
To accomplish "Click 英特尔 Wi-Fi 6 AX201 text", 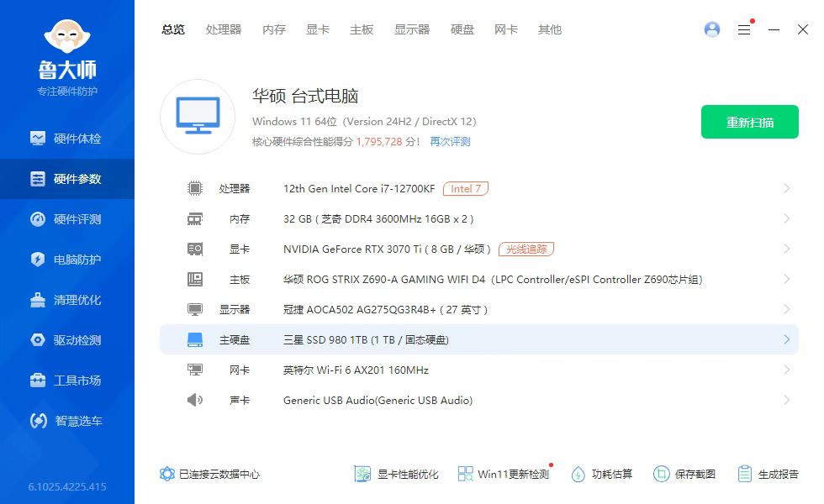I will [356, 370].
